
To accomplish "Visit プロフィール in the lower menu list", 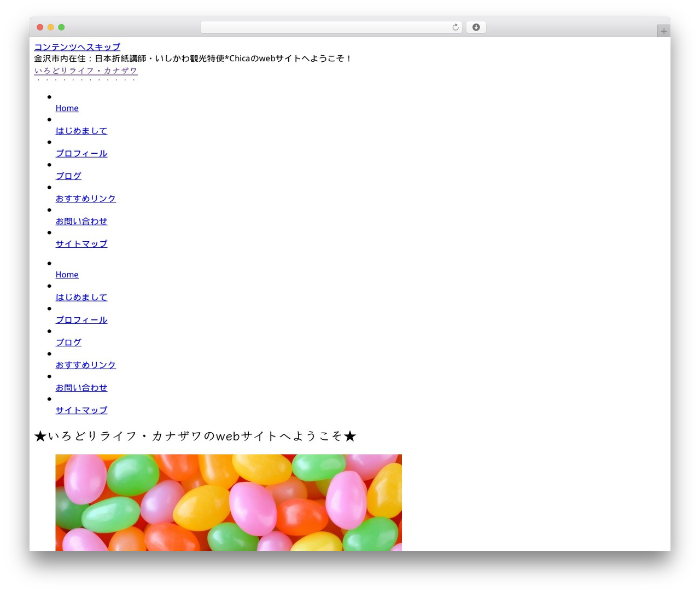I will 81,319.
